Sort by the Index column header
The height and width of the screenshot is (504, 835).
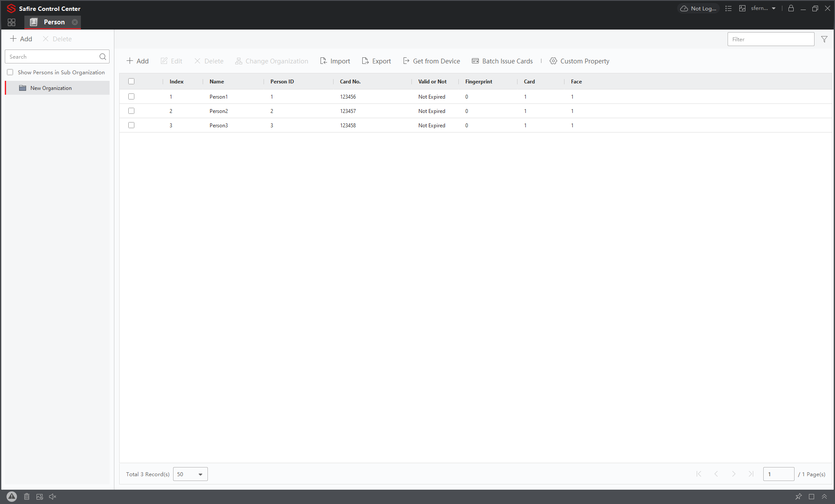click(x=177, y=81)
